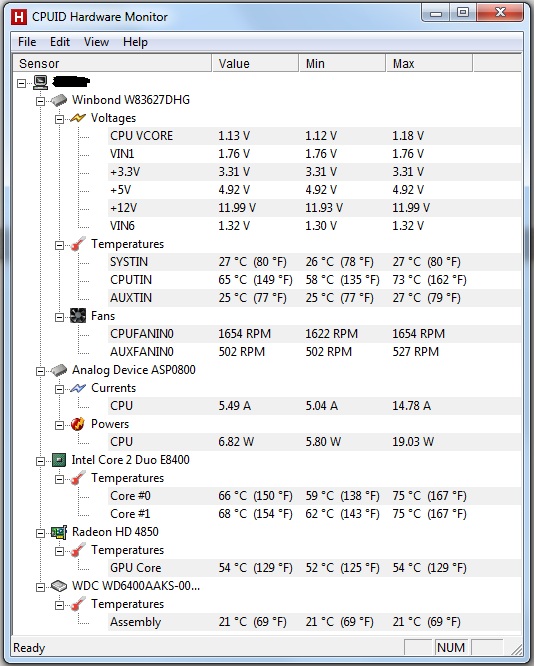Screen dimensions: 535x666
Task: Open the View menu
Action: pyautogui.click(x=96, y=42)
